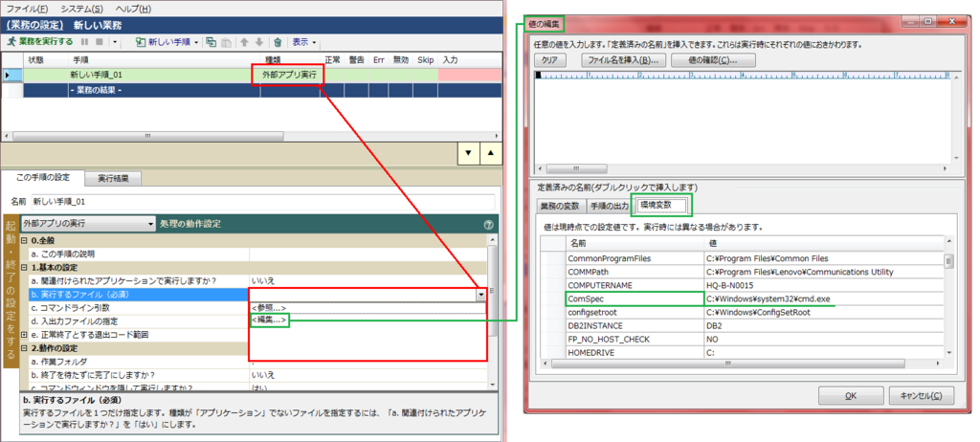Image resolution: width=980 pixels, height=442 pixels.
Task: Select the COMPUTERNAME row
Action: pyautogui.click(x=742, y=285)
